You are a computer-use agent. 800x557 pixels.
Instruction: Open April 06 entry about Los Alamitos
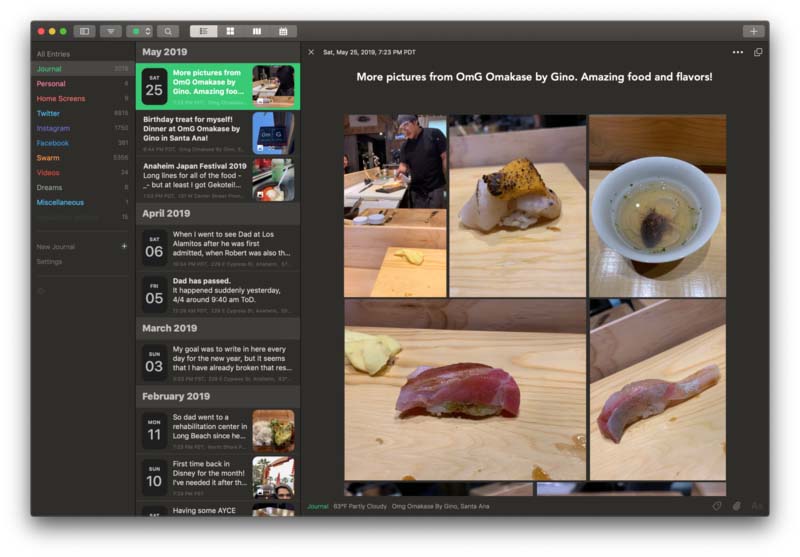click(x=218, y=248)
